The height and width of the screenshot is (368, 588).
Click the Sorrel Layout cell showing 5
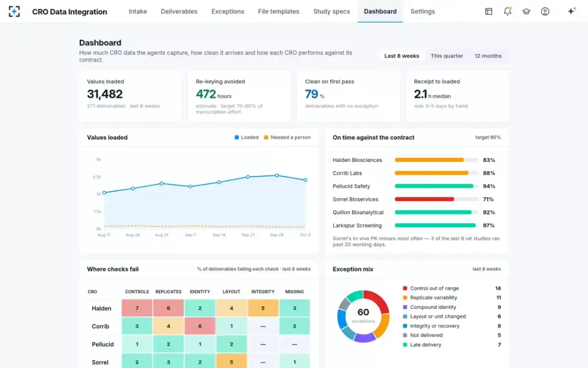pyautogui.click(x=231, y=362)
